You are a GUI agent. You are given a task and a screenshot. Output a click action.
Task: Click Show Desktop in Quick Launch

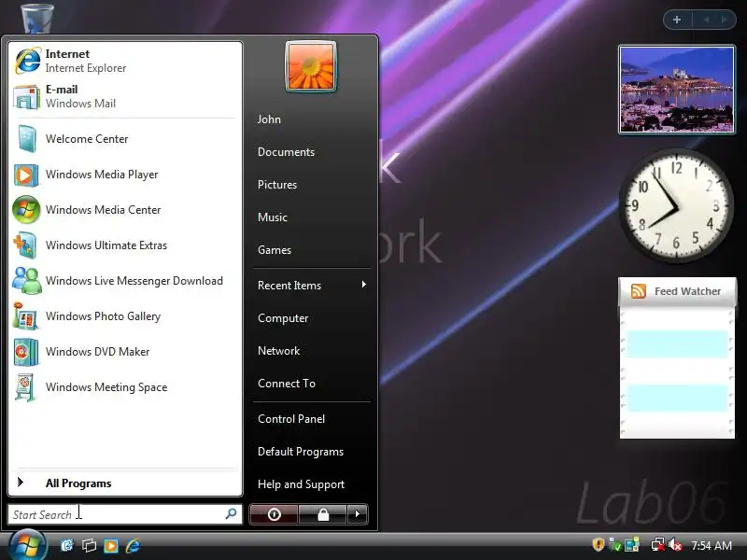pos(66,545)
